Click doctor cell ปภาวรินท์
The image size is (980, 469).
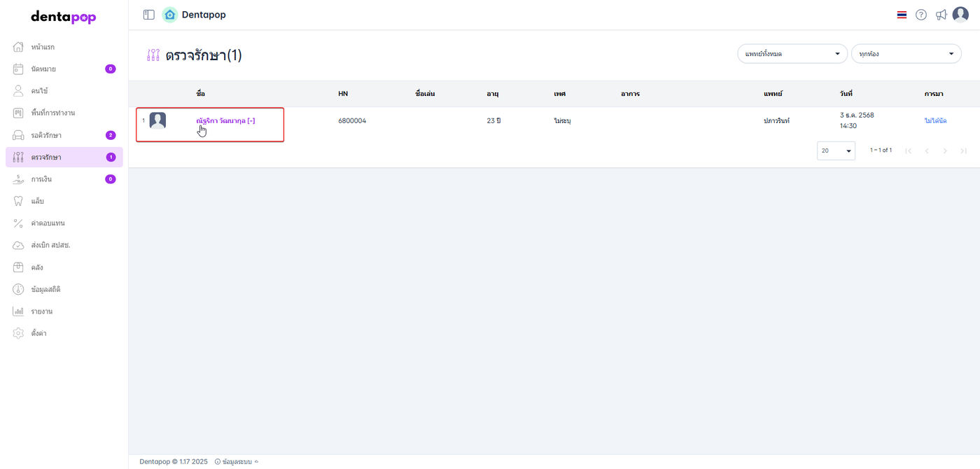tap(776, 120)
